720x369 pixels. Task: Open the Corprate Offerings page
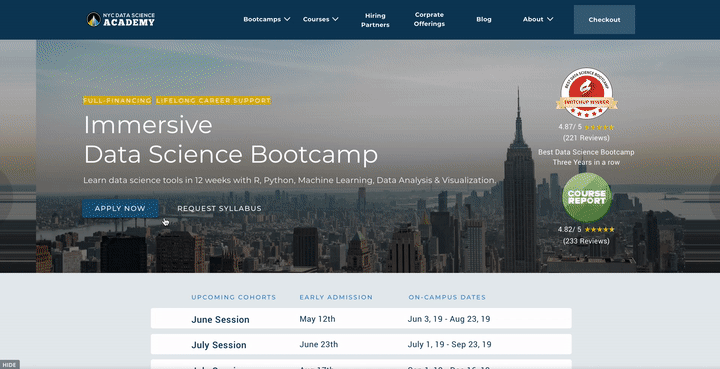[x=429, y=19]
